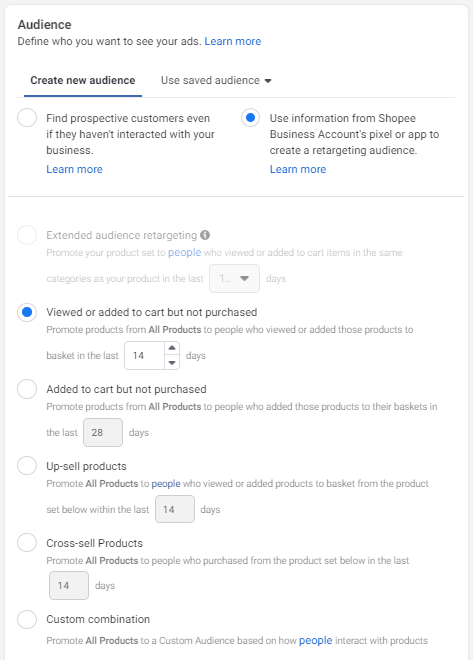The image size is (473, 660).
Task: Open Learn more link next to Audience description
Action: coord(233,41)
